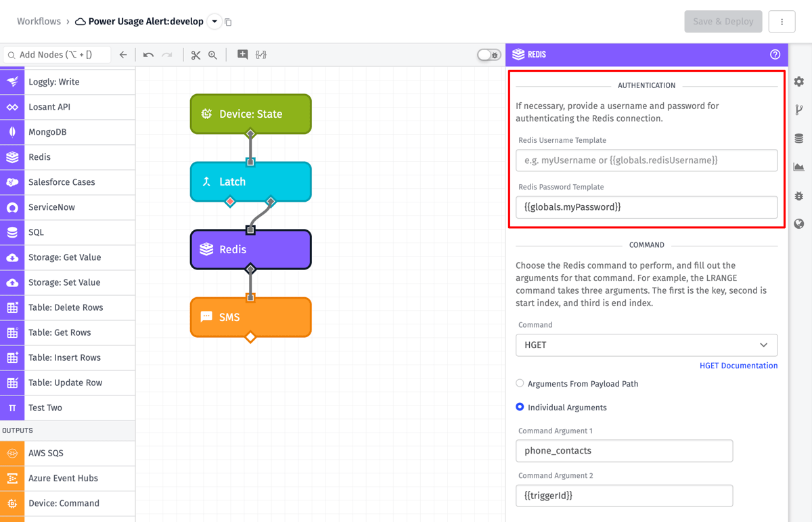Open the more options kebab menu

pyautogui.click(x=782, y=22)
